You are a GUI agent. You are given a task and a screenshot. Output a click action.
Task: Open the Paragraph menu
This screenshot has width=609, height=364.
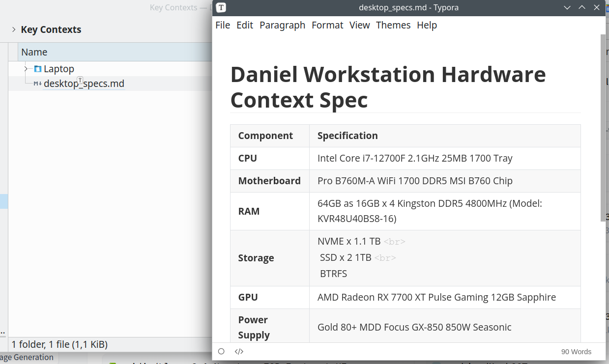(283, 25)
